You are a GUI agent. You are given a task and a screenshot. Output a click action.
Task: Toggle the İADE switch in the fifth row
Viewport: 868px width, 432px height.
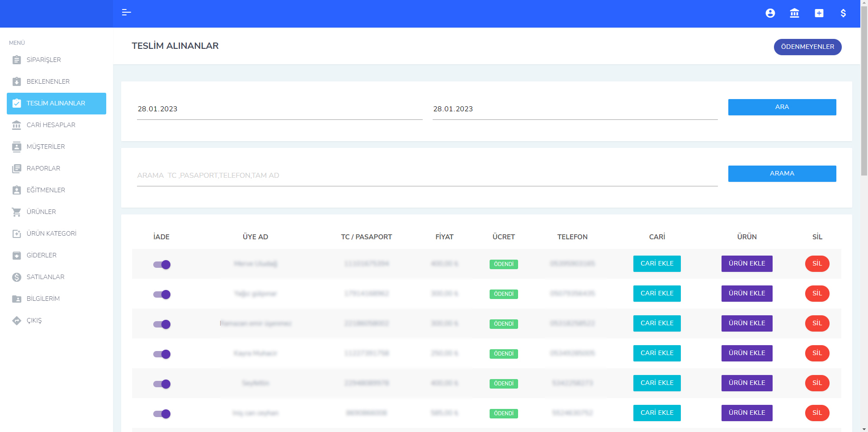pyautogui.click(x=162, y=384)
